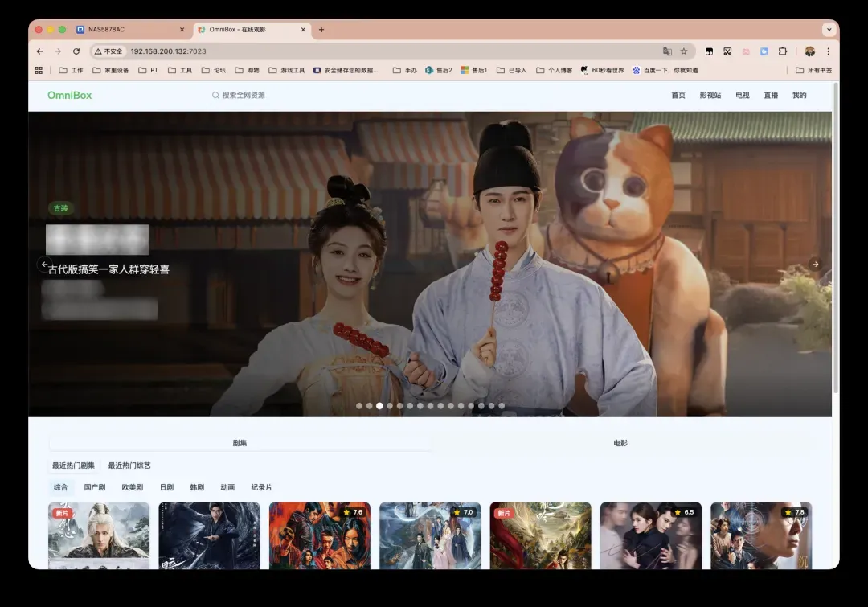The width and height of the screenshot is (868, 607).
Task: Click the translate page icon
Action: 666,51
